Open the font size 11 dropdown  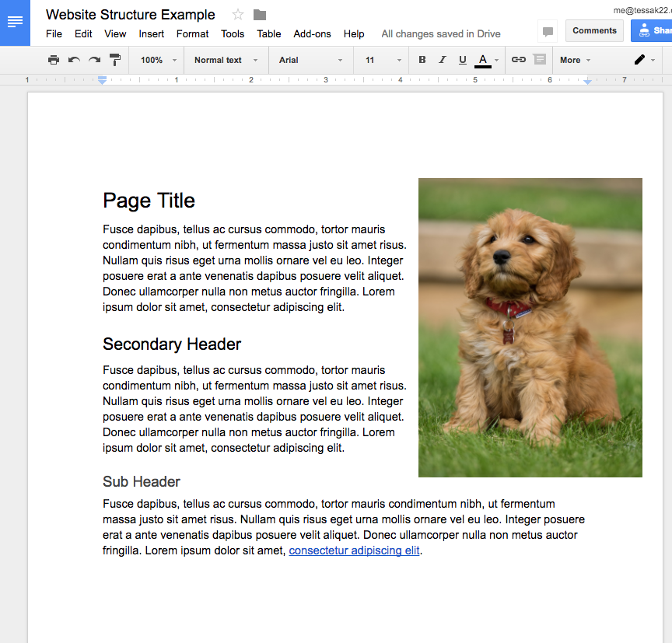point(383,60)
